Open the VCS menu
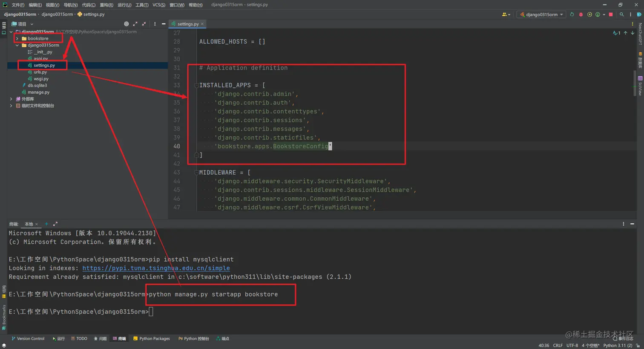 tap(159, 5)
